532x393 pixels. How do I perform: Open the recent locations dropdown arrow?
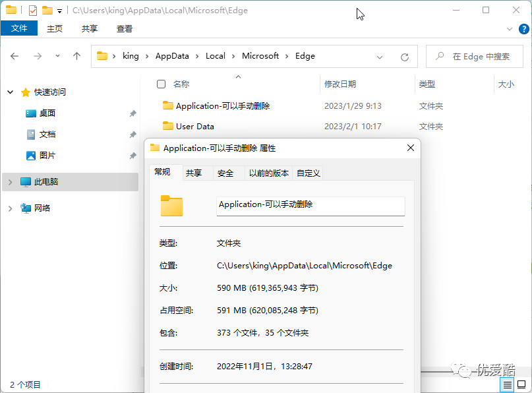57,55
